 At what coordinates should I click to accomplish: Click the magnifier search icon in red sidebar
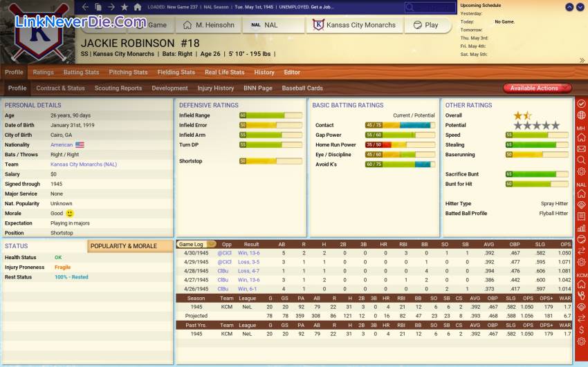pyautogui.click(x=581, y=160)
